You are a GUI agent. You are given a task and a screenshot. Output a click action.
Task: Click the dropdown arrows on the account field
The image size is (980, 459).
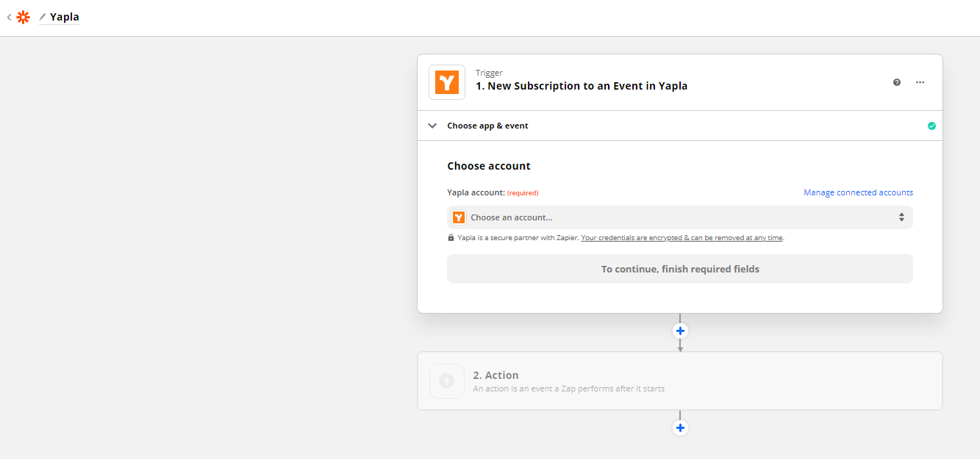coord(901,217)
